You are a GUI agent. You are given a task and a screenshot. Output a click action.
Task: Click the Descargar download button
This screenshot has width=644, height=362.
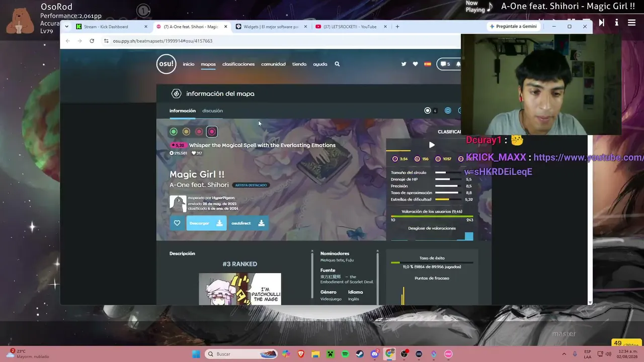[206, 223]
